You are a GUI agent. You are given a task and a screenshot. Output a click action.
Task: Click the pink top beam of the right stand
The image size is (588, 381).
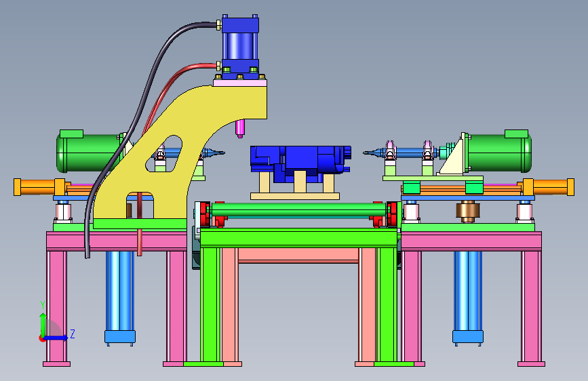471,241
